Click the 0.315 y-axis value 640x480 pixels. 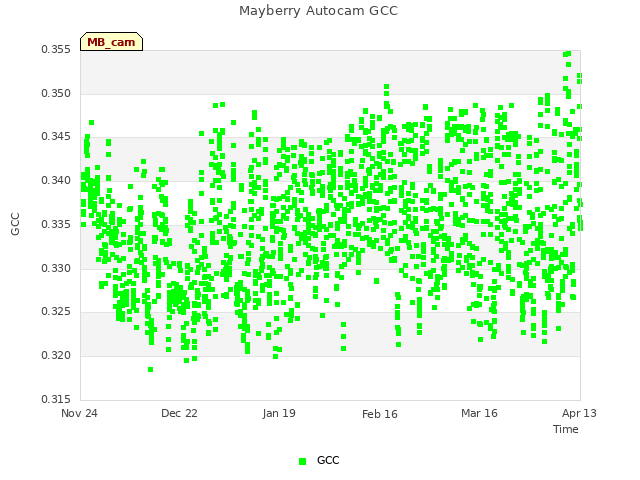[x=56, y=399]
